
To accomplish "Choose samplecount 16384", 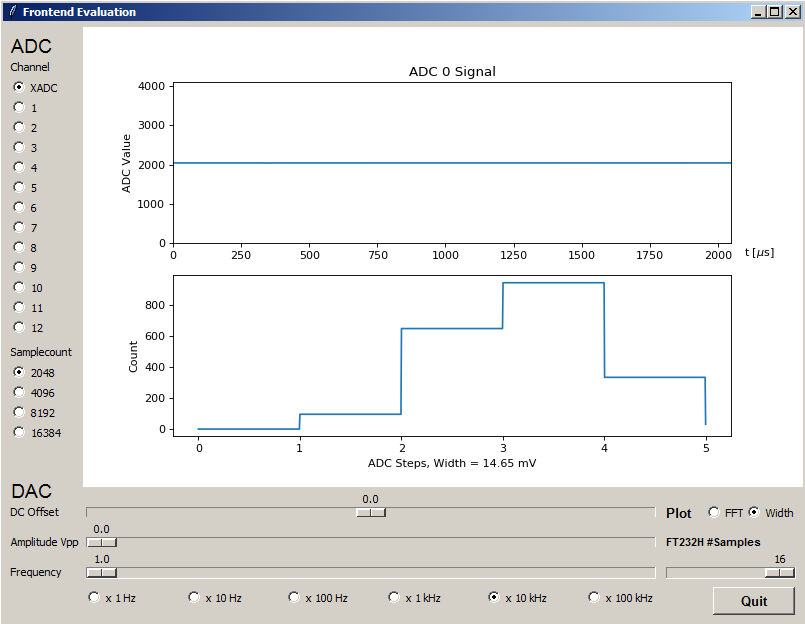I will 19,432.
